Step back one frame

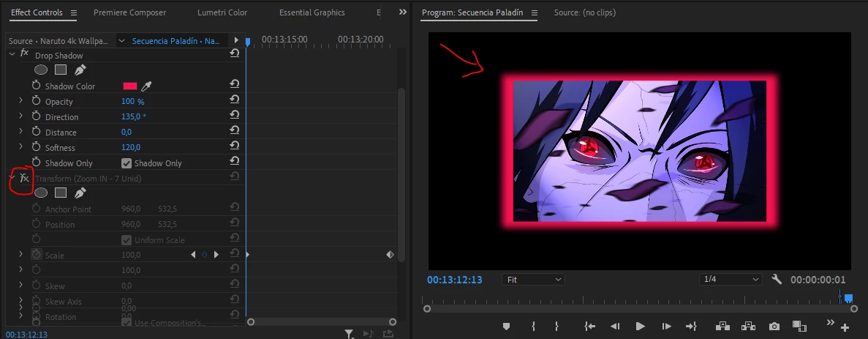615,327
